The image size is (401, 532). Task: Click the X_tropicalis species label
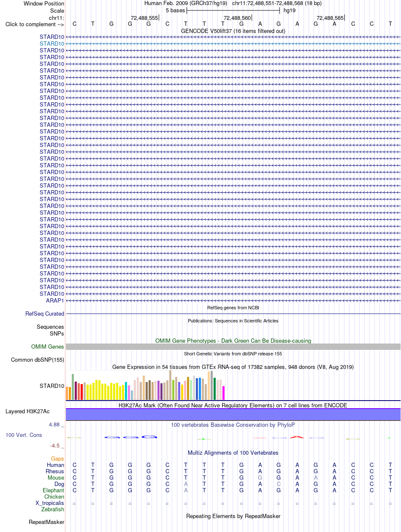click(50, 503)
